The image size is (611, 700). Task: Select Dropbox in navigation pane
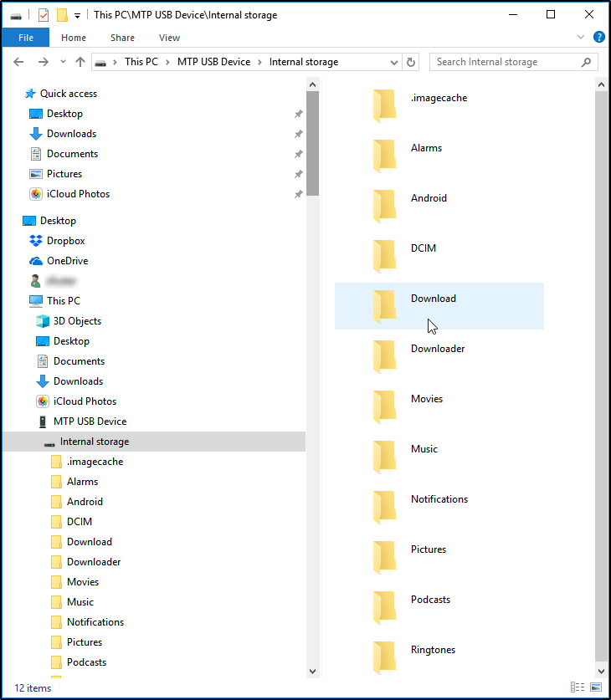point(65,241)
